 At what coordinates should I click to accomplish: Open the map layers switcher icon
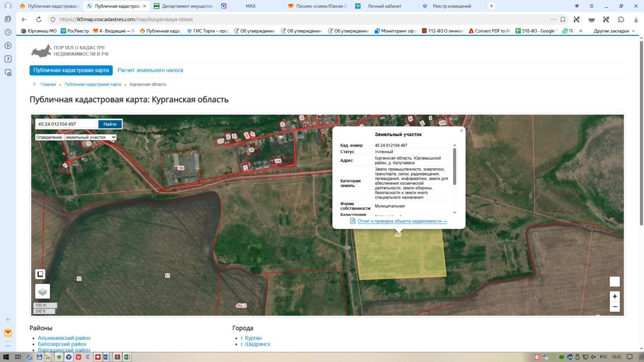coord(42,291)
